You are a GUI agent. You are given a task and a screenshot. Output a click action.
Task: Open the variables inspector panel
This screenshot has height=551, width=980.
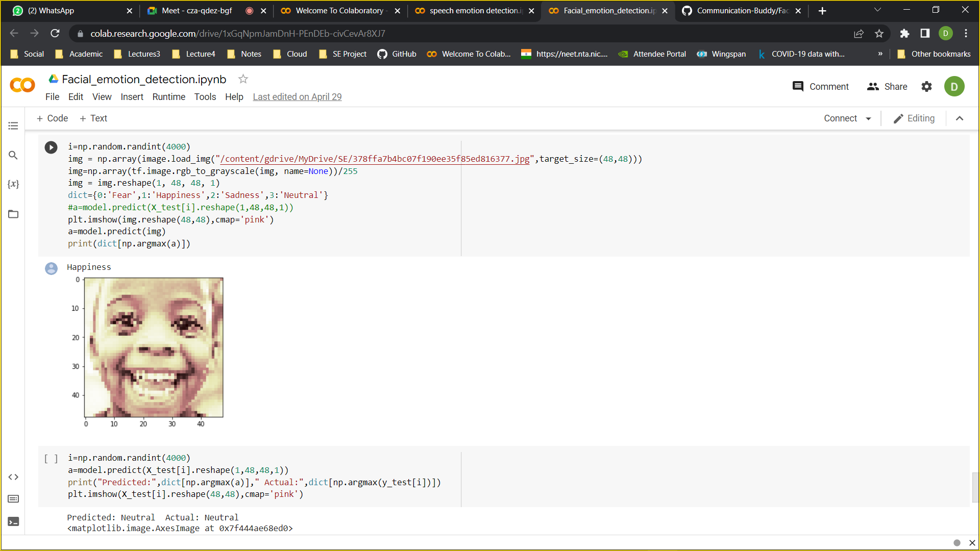[x=13, y=184]
